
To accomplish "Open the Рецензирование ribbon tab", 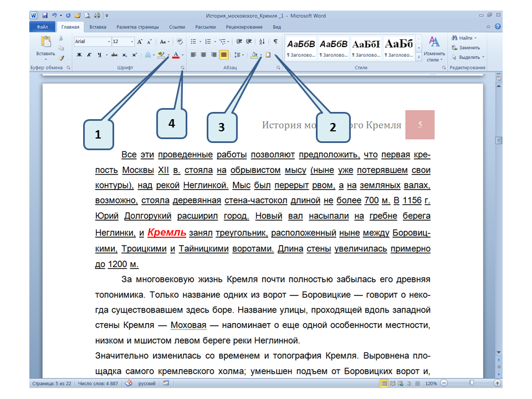I will coord(244,27).
